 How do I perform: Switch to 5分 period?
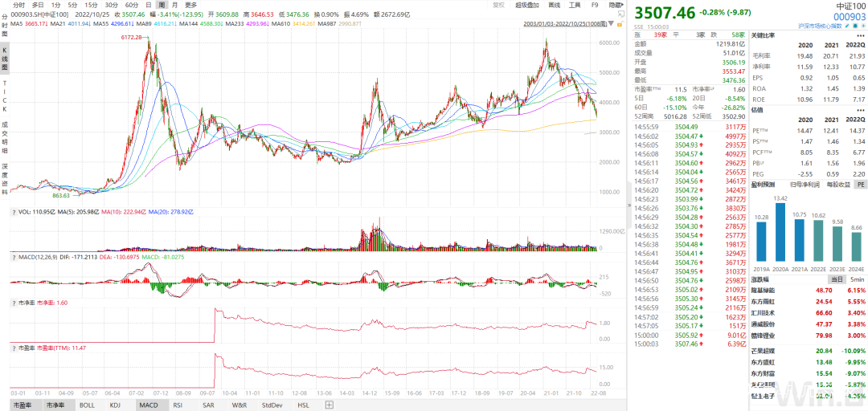pos(72,5)
